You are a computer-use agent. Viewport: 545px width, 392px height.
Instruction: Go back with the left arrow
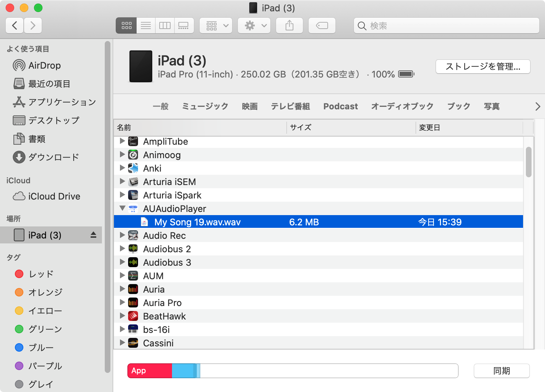click(15, 25)
